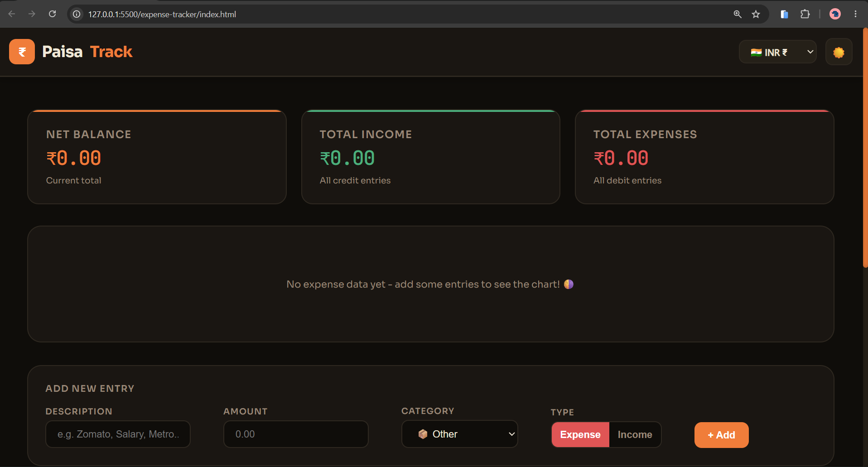Viewport: 868px width, 467px height.
Task: Click the + Add button
Action: point(721,435)
